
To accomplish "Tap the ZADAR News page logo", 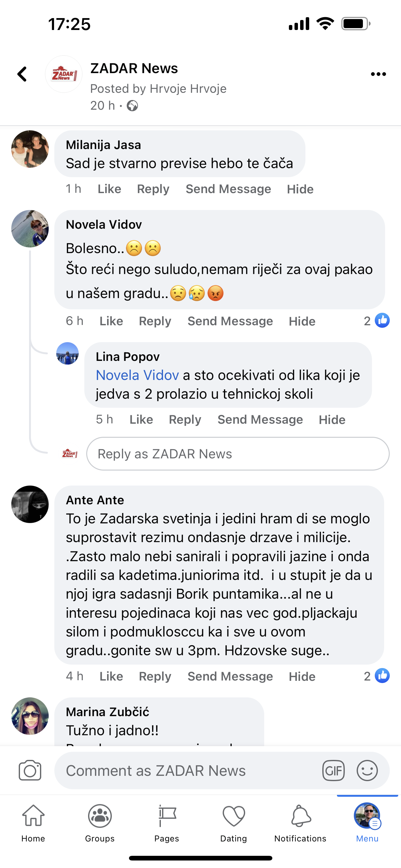I will [x=64, y=74].
